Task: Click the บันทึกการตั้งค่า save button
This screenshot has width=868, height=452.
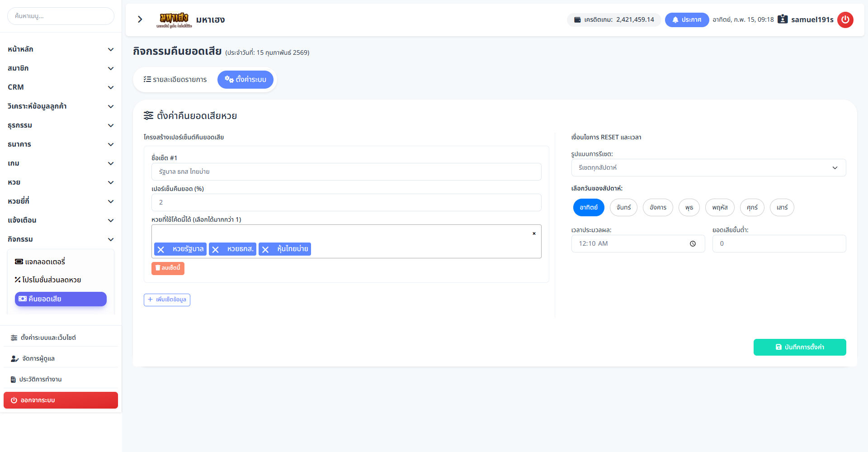Action: click(x=799, y=347)
